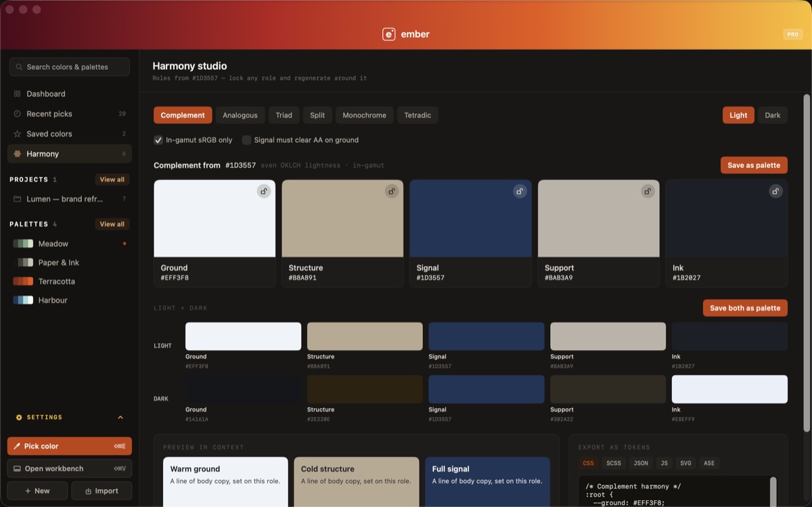812x507 pixels.
Task: Click View all next to Palettes
Action: tap(112, 224)
